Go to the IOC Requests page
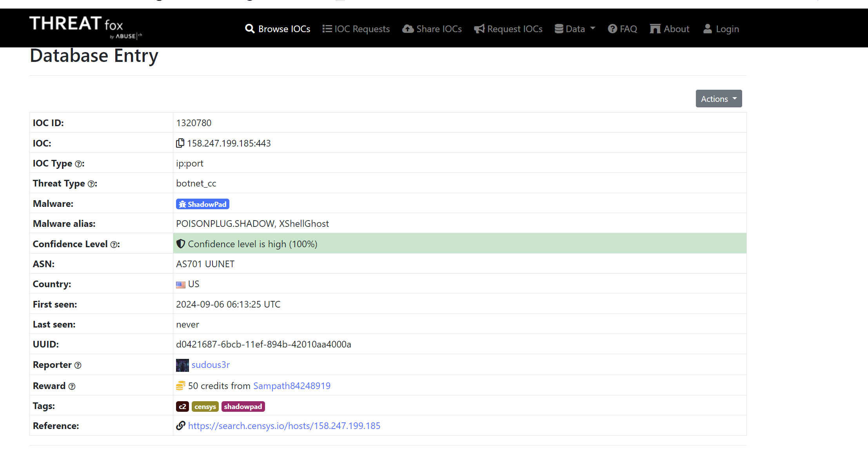This screenshot has width=868, height=449. [x=356, y=29]
